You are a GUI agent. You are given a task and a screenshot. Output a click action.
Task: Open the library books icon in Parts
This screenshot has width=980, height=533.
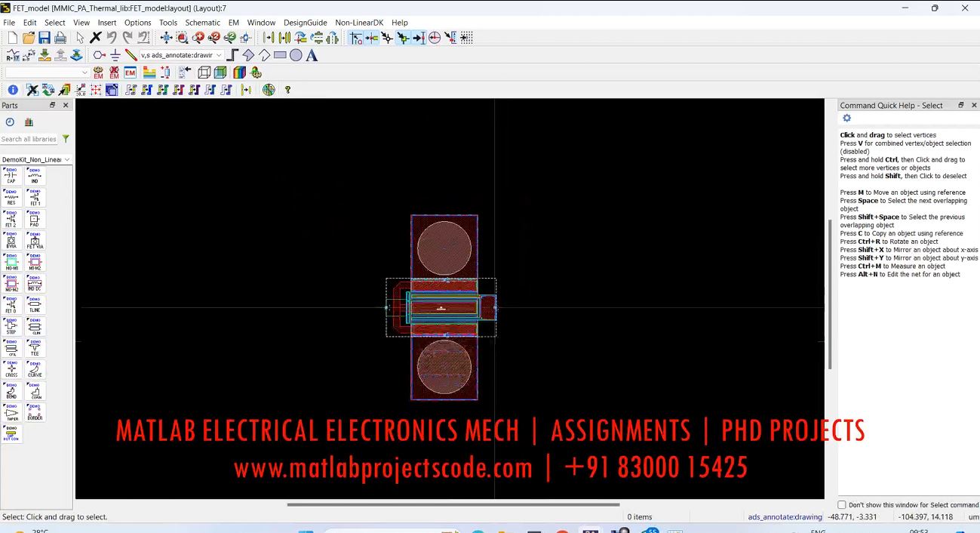coord(29,122)
